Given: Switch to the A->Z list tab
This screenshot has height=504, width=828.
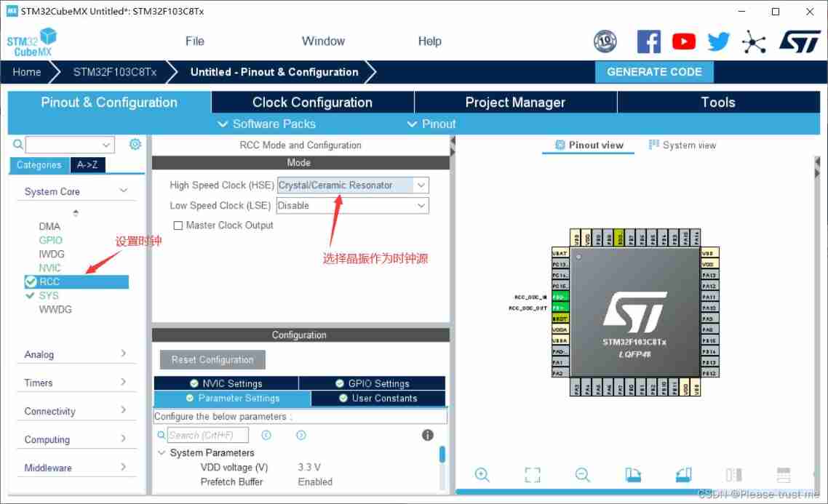Looking at the screenshot, I should pos(87,164).
